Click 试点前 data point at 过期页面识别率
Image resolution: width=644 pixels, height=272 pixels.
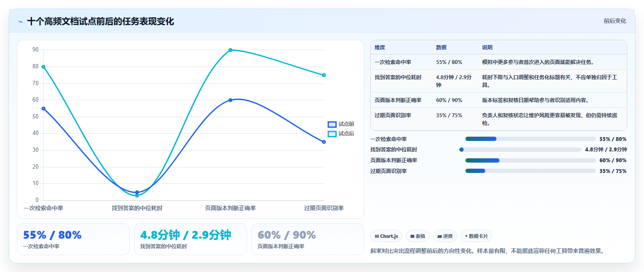(x=324, y=142)
